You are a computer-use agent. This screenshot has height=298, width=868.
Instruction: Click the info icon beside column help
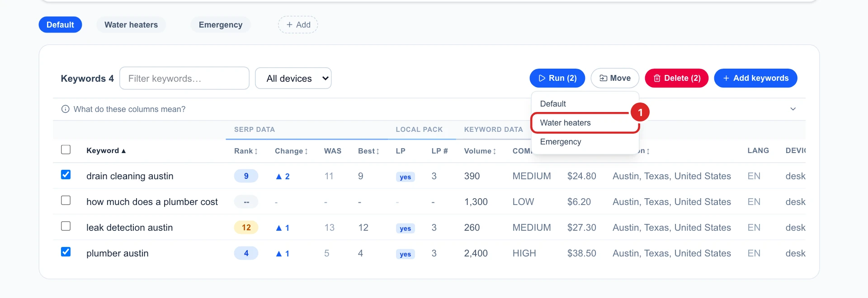(66, 109)
